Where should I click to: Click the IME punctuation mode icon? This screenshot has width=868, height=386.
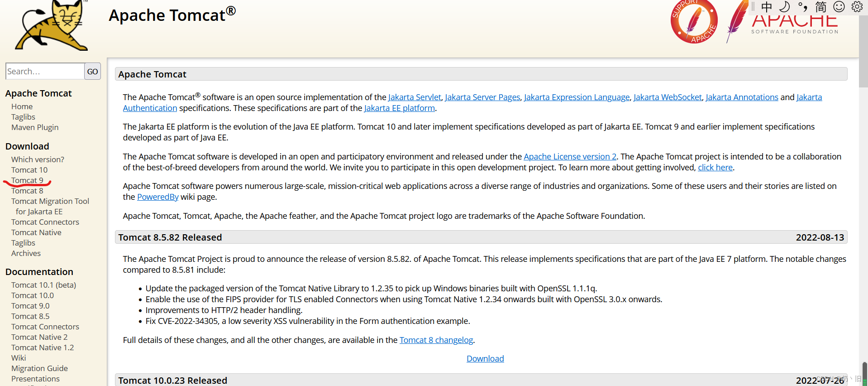tap(802, 7)
